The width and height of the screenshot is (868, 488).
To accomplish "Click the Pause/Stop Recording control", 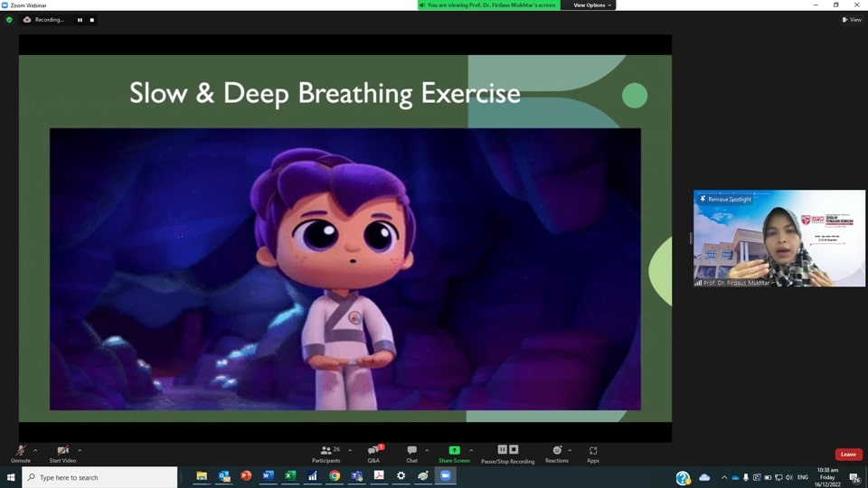I will click(507, 453).
